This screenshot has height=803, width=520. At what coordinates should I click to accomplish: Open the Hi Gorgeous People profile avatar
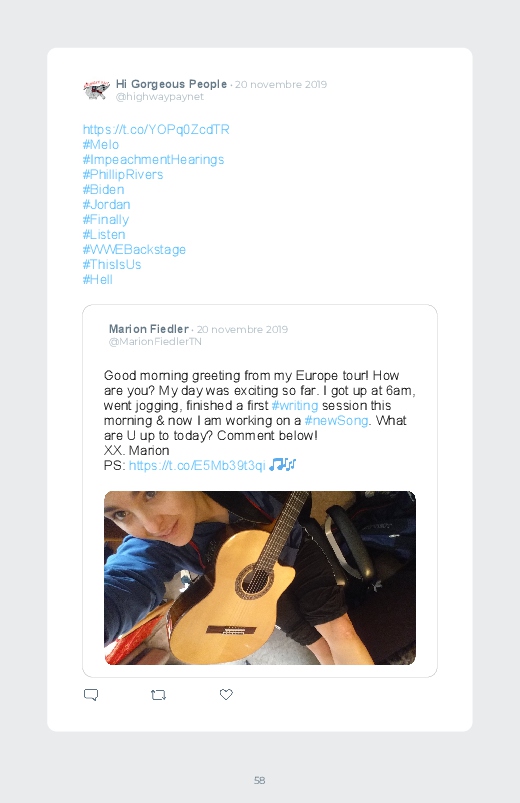[x=96, y=90]
